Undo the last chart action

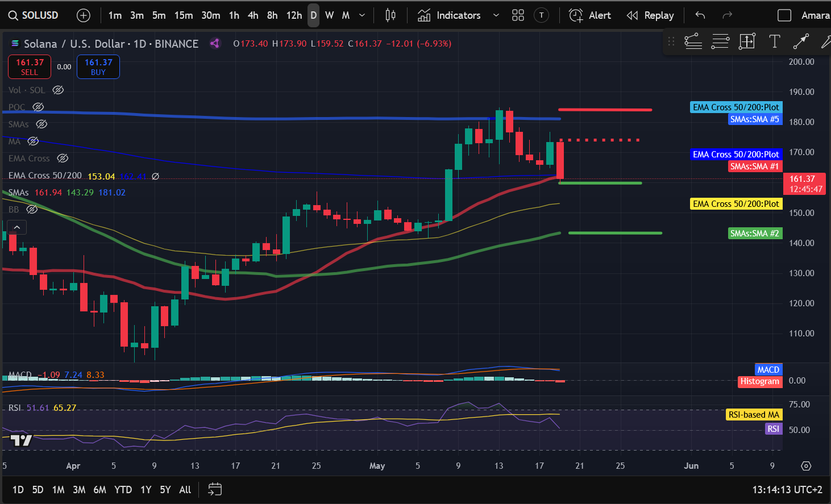(700, 15)
